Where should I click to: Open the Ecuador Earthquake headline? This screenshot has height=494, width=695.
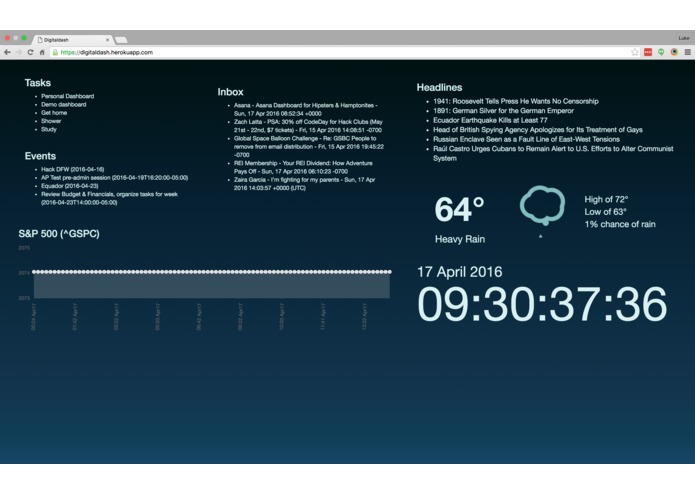(x=490, y=120)
